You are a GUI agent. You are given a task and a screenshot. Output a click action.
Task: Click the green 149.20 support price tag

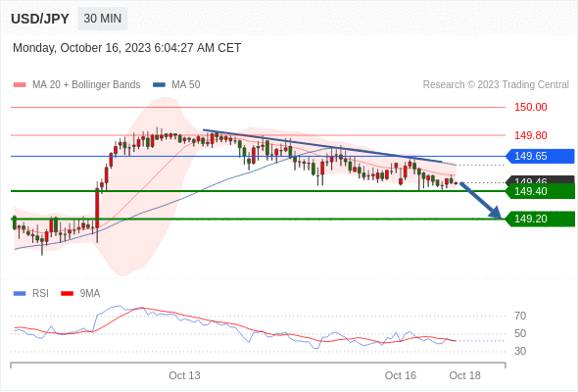coord(540,220)
